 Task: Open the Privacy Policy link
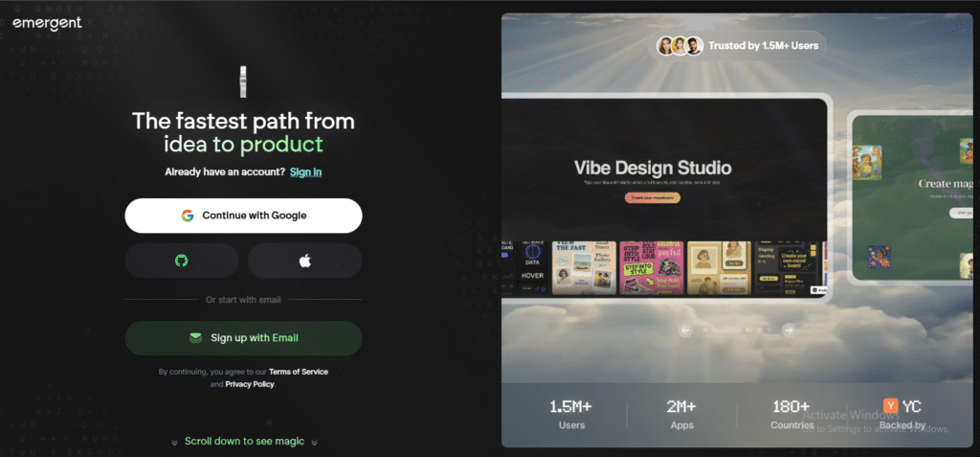249,384
